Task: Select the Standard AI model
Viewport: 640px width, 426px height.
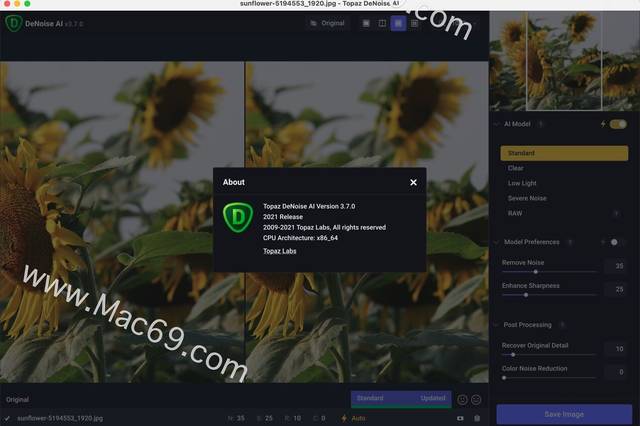Action: 564,153
